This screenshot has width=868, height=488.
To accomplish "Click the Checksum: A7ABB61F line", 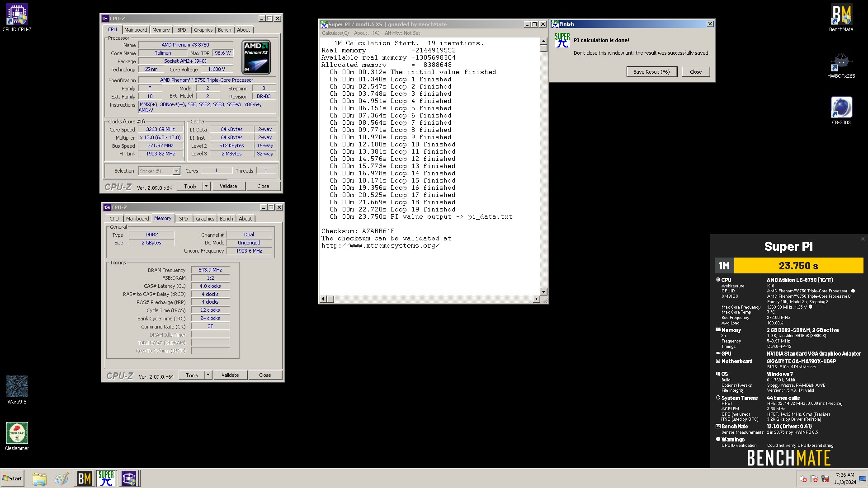I will click(x=358, y=231).
